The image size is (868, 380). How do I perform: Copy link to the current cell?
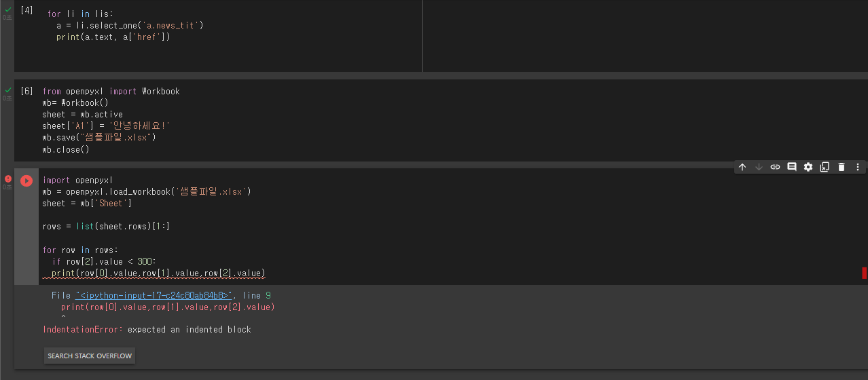pyautogui.click(x=775, y=167)
